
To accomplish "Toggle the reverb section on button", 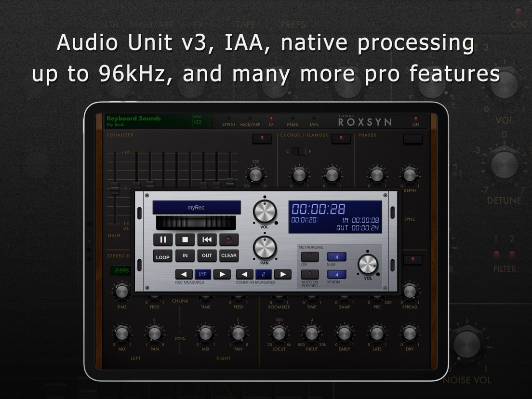I will (412, 260).
